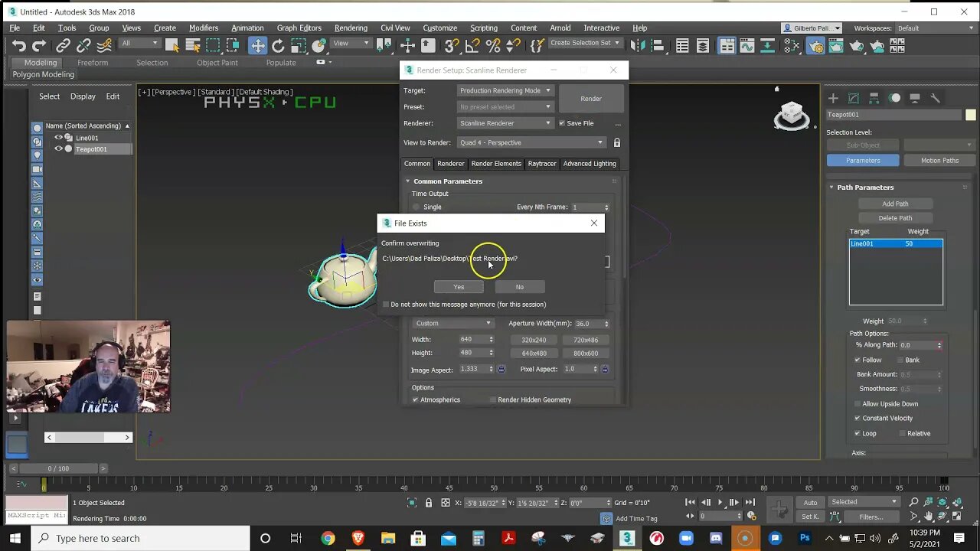Click the Render button
This screenshot has width=980, height=551.
coord(591,99)
